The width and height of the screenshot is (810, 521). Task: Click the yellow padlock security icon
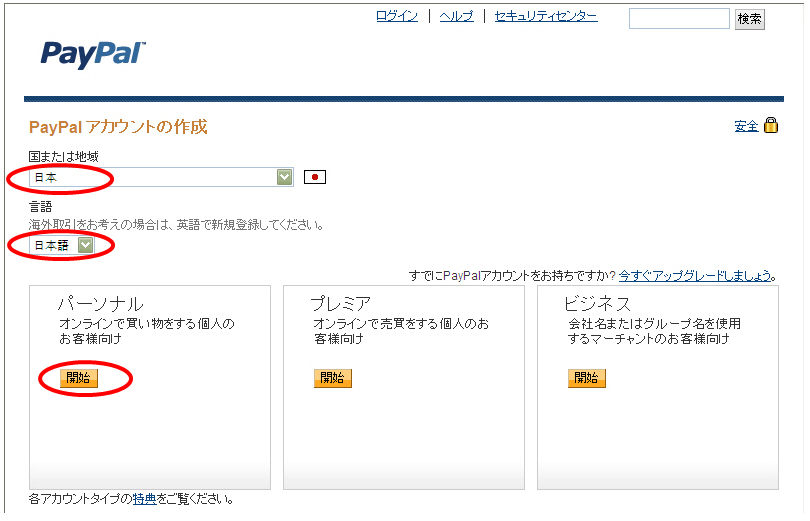click(x=771, y=125)
